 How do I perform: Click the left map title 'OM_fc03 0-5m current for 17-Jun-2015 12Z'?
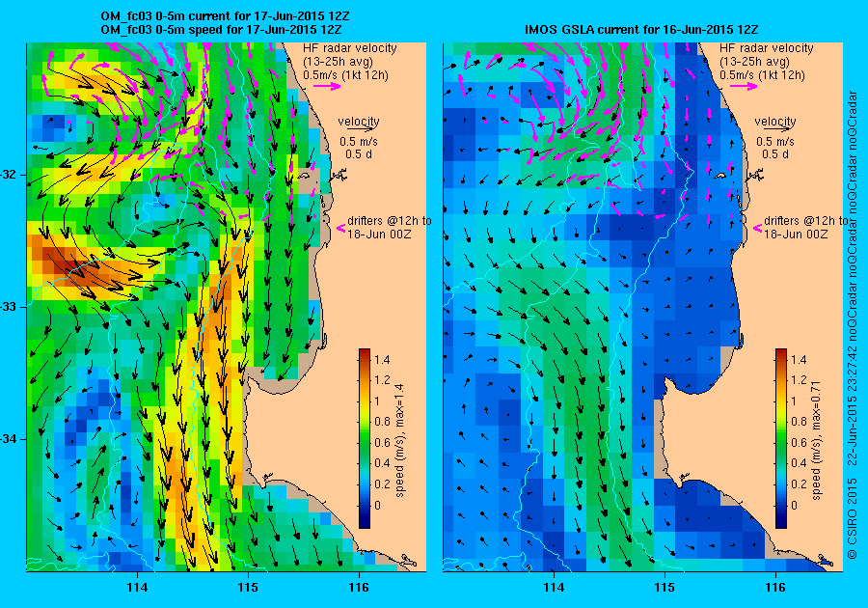coord(225,16)
